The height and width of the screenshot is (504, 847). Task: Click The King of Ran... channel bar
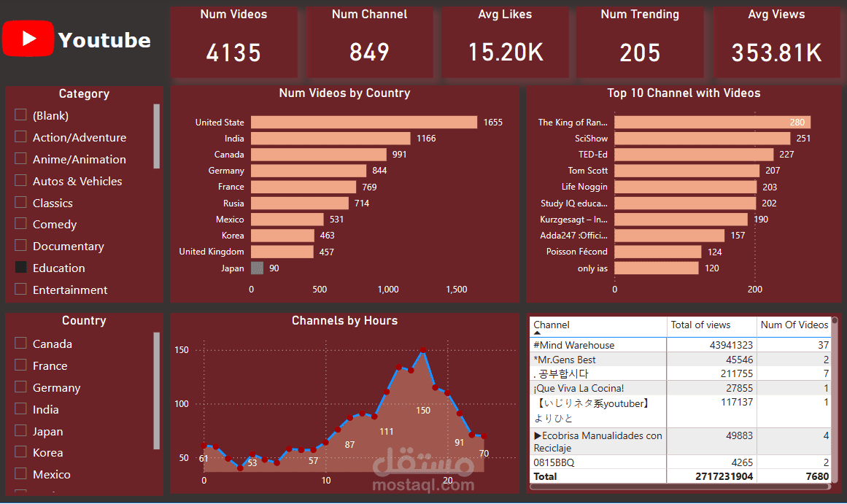[713, 122]
